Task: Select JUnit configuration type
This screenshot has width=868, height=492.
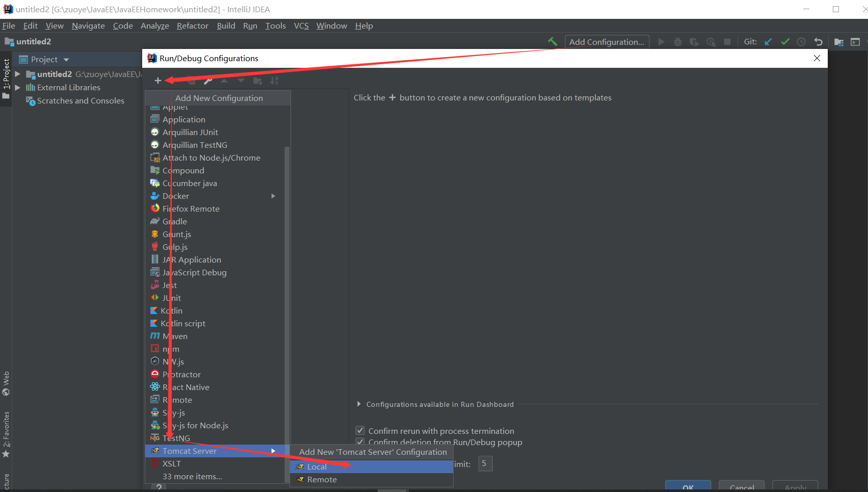Action: [218, 298]
